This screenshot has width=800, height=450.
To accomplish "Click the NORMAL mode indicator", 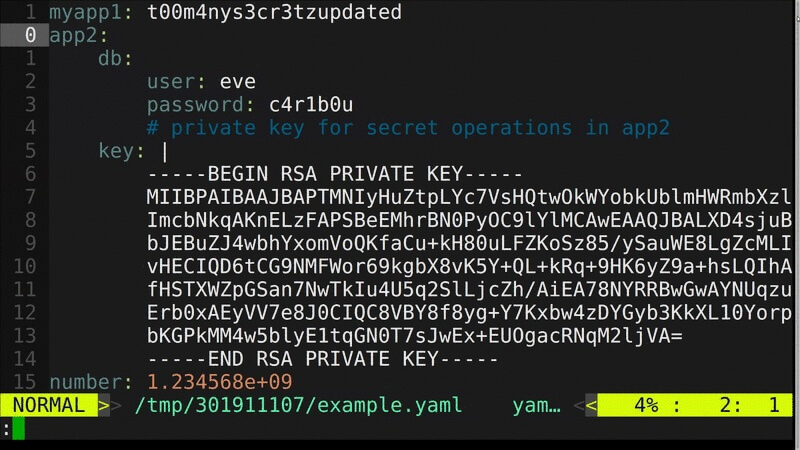I will tap(48, 405).
